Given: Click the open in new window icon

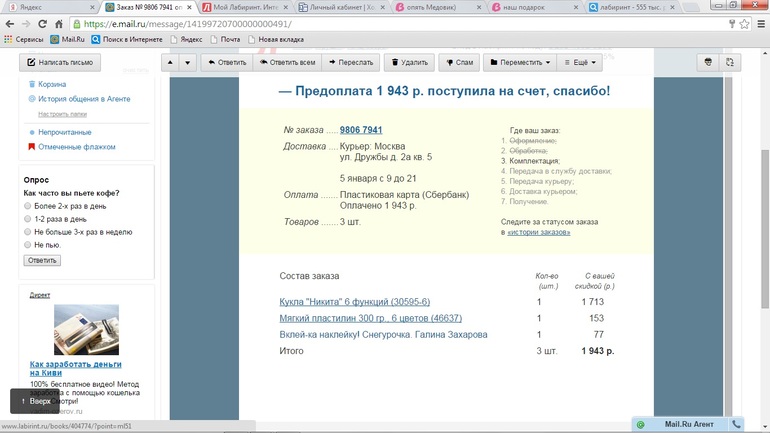Looking at the screenshot, I should tap(730, 62).
